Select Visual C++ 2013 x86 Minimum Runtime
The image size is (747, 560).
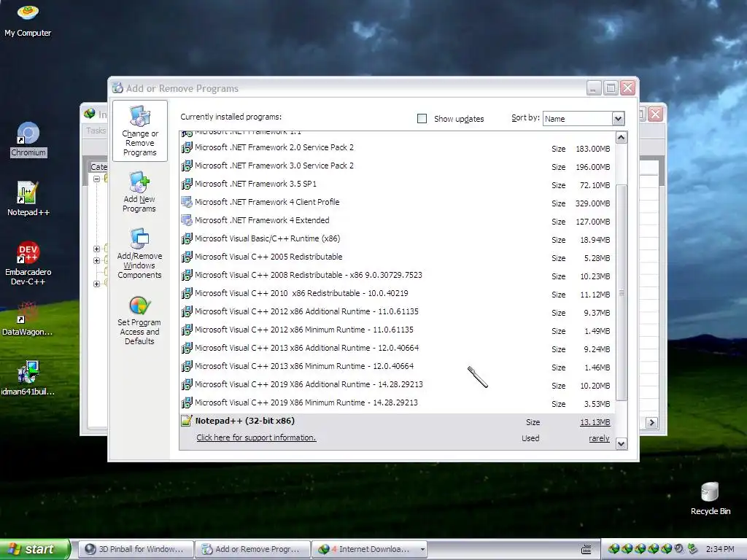[398, 367]
